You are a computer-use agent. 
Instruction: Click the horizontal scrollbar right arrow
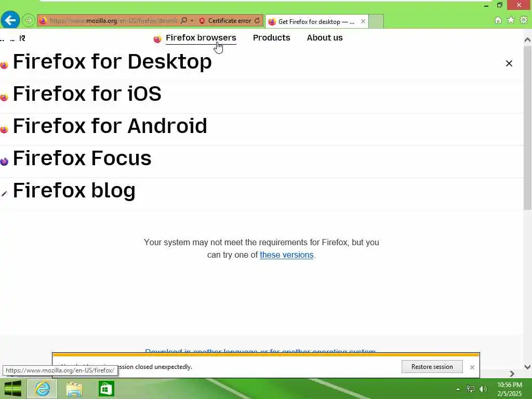pyautogui.click(x=512, y=374)
